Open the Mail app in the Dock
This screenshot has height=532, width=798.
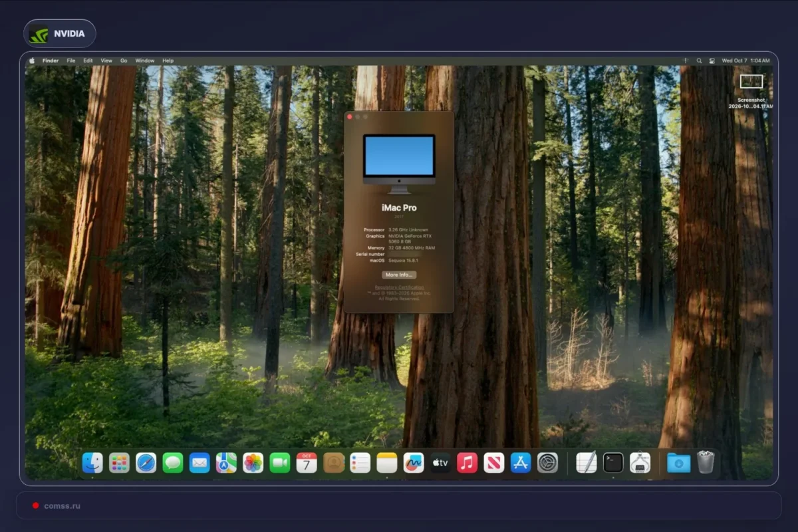click(199, 462)
